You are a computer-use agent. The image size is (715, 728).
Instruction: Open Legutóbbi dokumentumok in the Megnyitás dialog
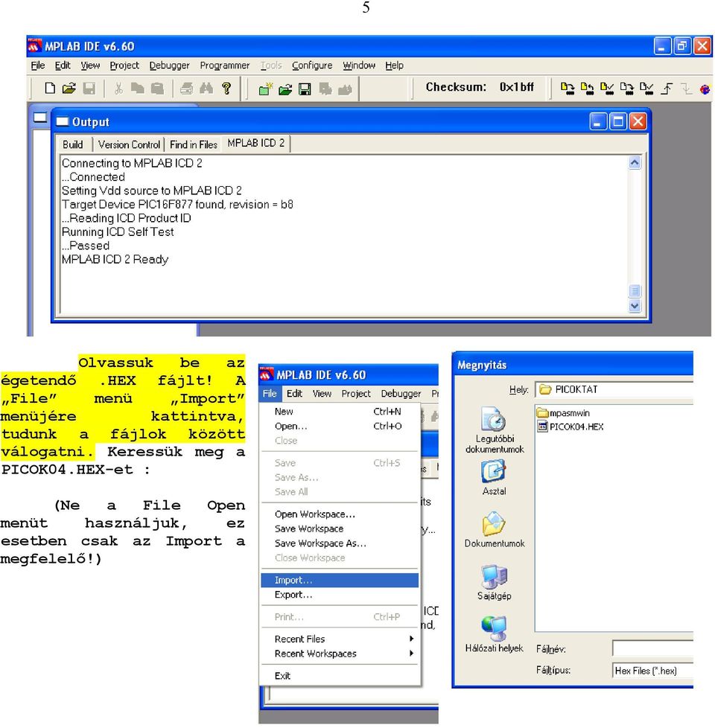click(x=495, y=430)
